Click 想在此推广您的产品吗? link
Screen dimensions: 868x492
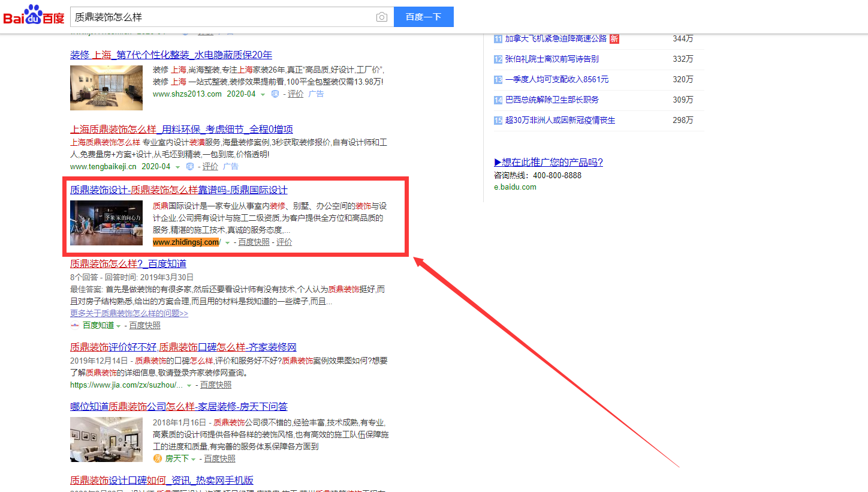point(548,163)
